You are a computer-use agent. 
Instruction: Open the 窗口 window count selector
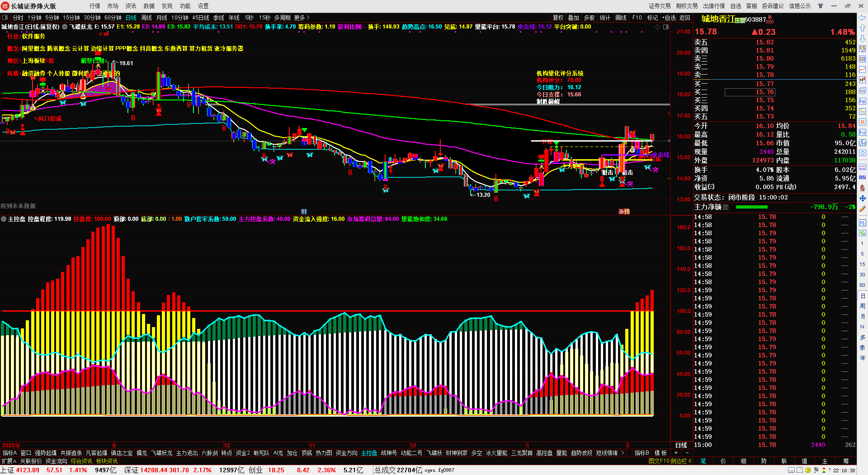pos(26,453)
